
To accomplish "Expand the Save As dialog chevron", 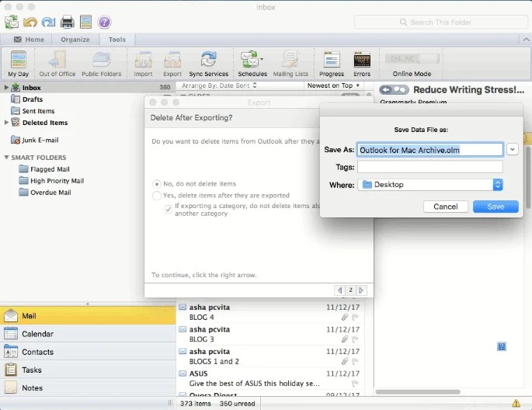I will 513,150.
